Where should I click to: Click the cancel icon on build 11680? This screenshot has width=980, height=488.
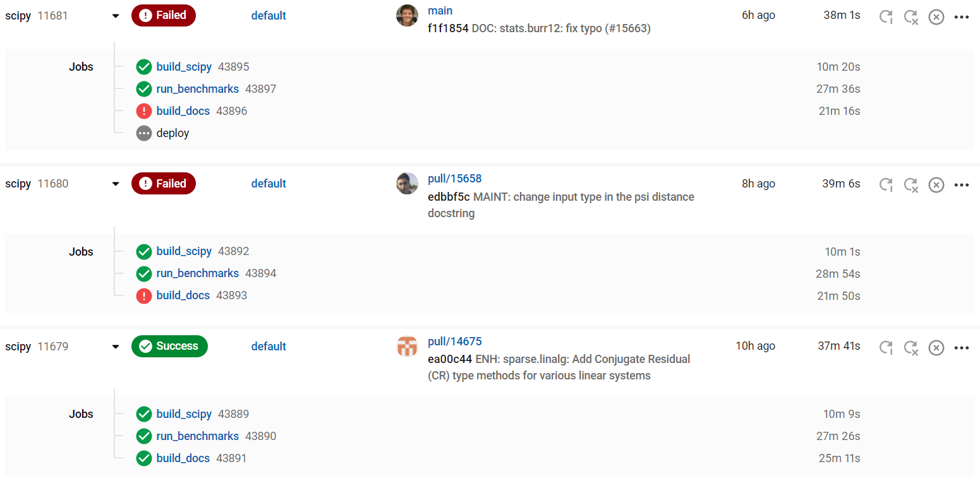pos(936,185)
